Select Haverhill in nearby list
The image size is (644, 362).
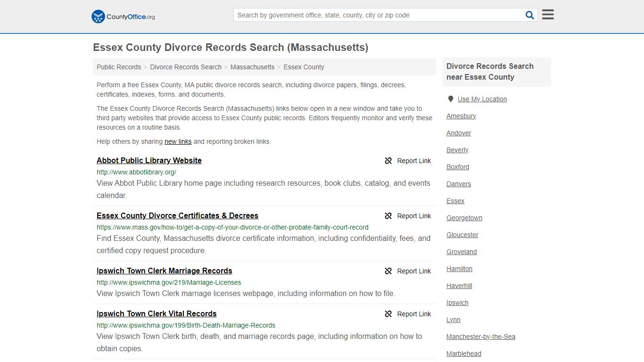tap(459, 286)
